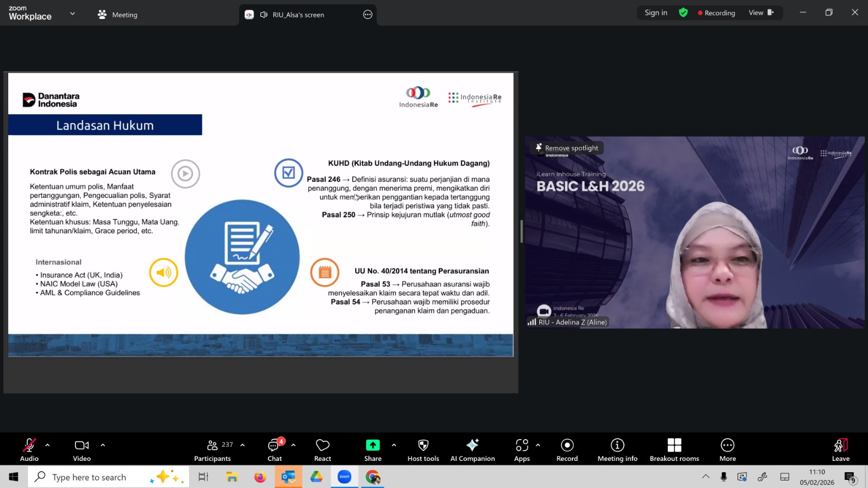Click the Sign in button
This screenshot has height=488, width=868.
pos(656,13)
